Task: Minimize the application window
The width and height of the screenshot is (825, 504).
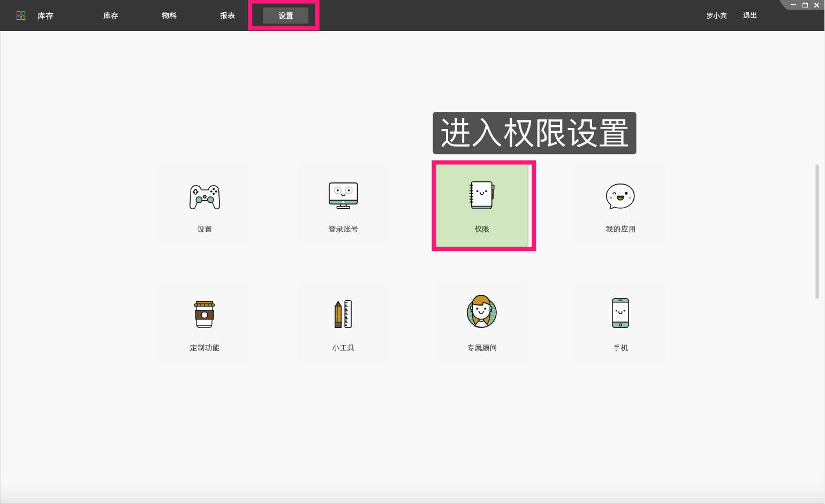Action: coord(793,5)
